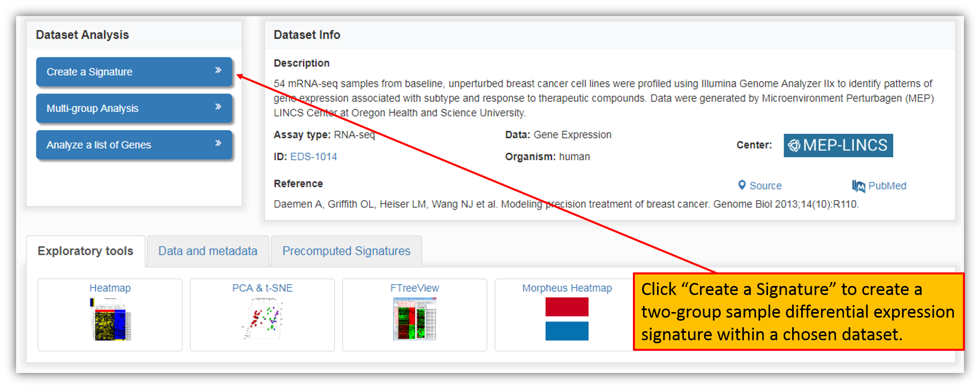Click the PubMed logo icon

pyautogui.click(x=858, y=186)
